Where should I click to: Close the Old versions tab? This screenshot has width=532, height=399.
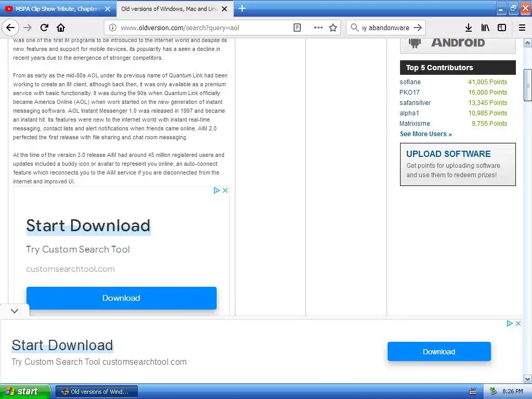coord(224,9)
